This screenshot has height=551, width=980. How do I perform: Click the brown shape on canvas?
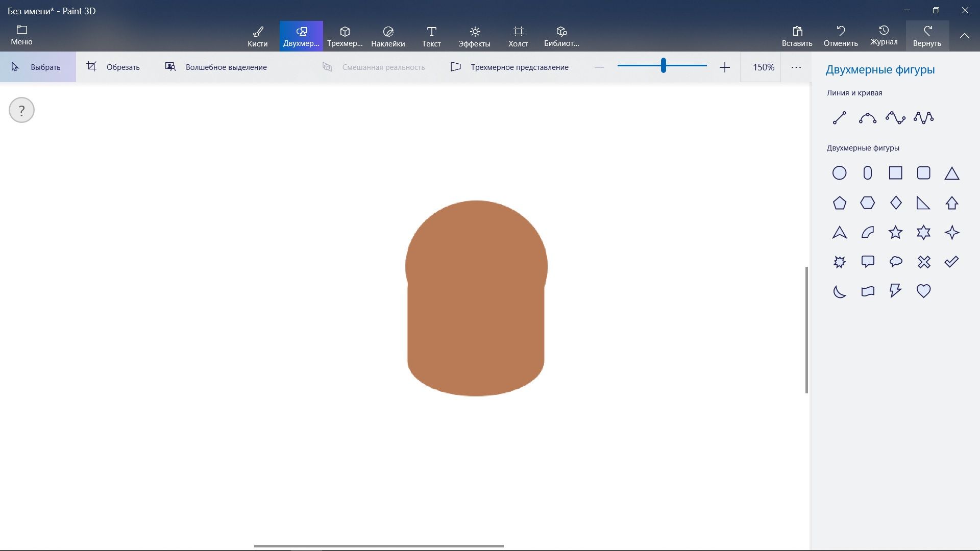tap(476, 298)
